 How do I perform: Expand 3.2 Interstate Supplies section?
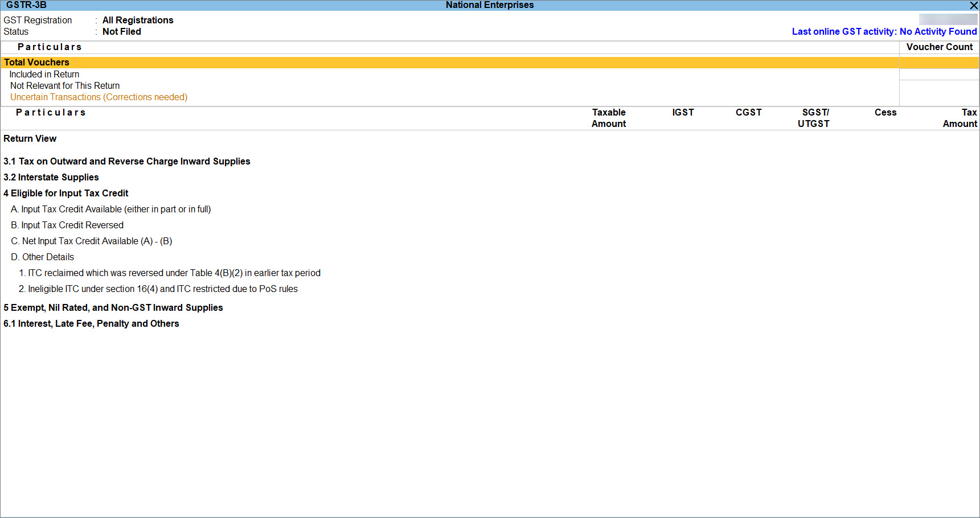point(51,177)
